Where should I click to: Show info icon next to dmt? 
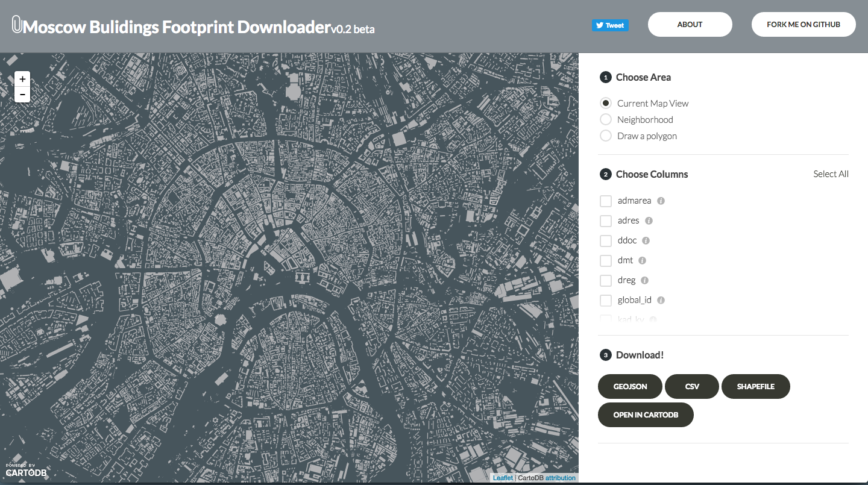pyautogui.click(x=642, y=260)
